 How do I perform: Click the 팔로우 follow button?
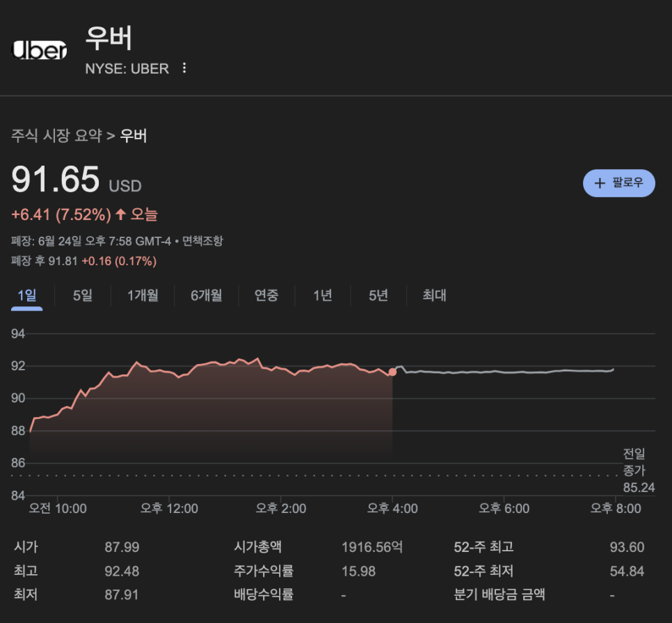(x=619, y=183)
